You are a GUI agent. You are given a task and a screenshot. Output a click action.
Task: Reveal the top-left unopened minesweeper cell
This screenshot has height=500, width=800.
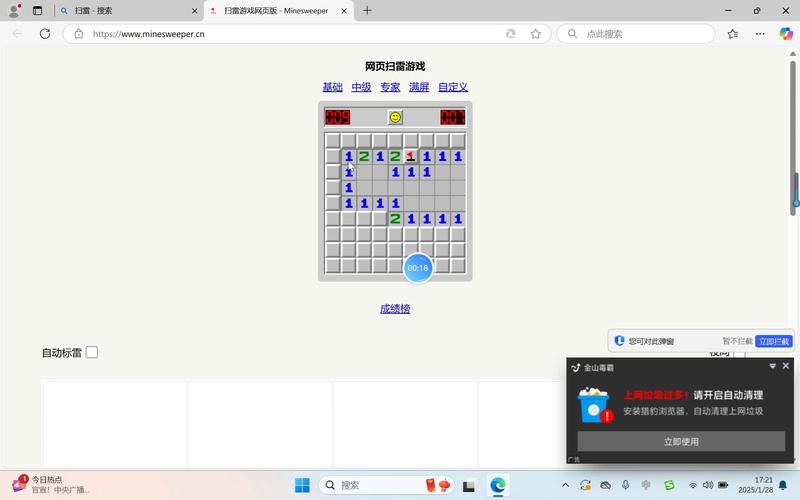click(x=333, y=140)
